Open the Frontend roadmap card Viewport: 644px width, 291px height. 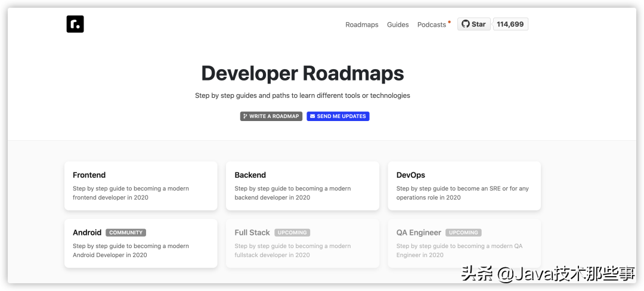141,186
